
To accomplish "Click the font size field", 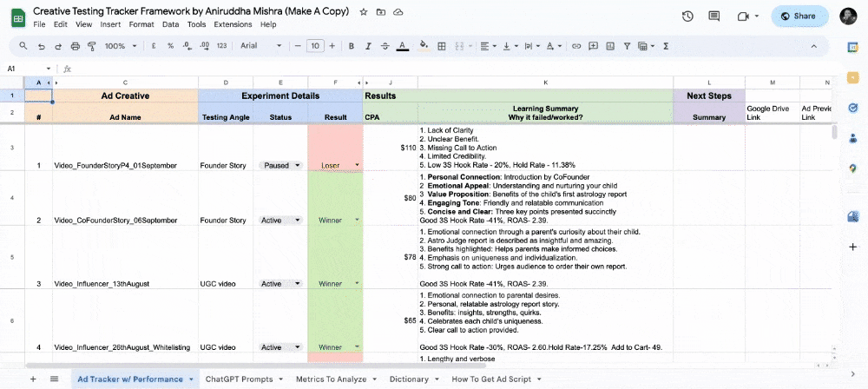I will coord(314,46).
